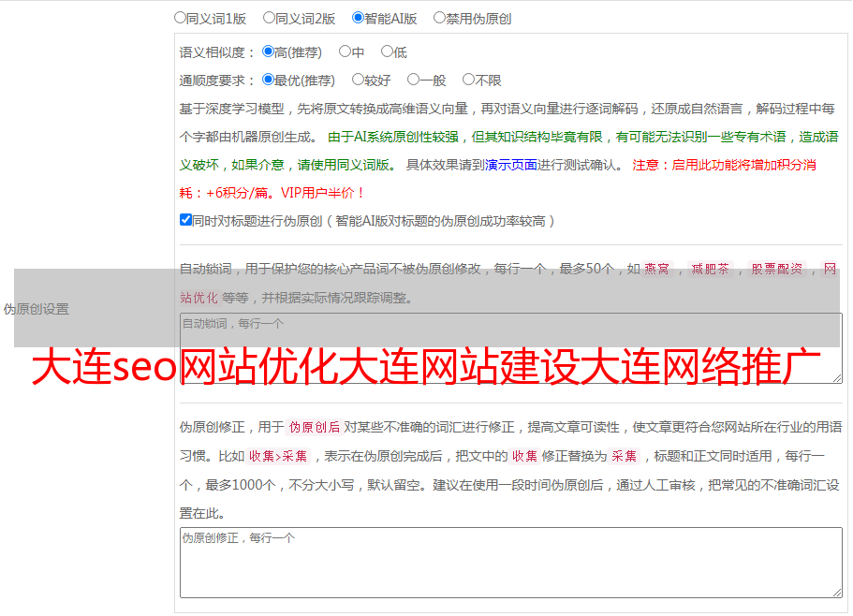Toggle 同时对标题进行伪原创 checkbox
Viewport: 853px width, 616px height.
[x=185, y=220]
